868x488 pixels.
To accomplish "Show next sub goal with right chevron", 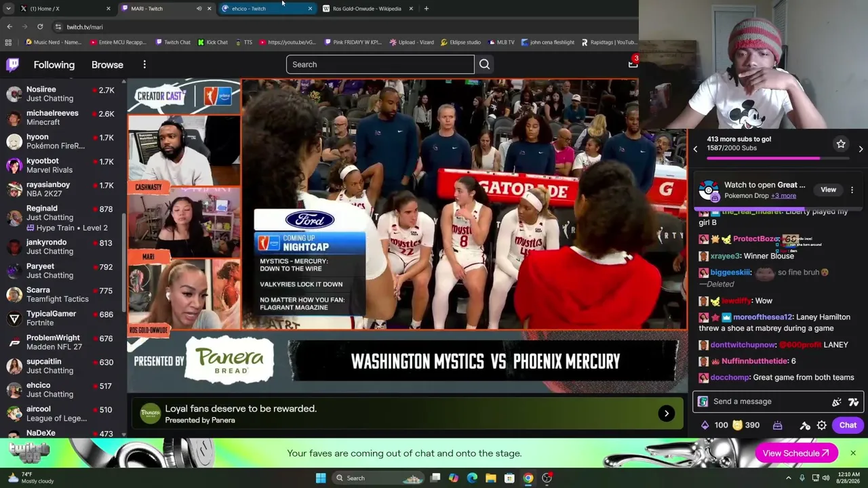I will [861, 149].
